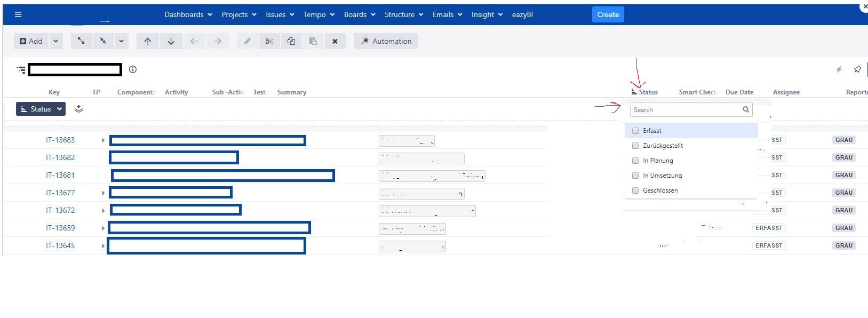868x318 pixels.
Task: Open the Dashboards menu
Action: coord(188,14)
